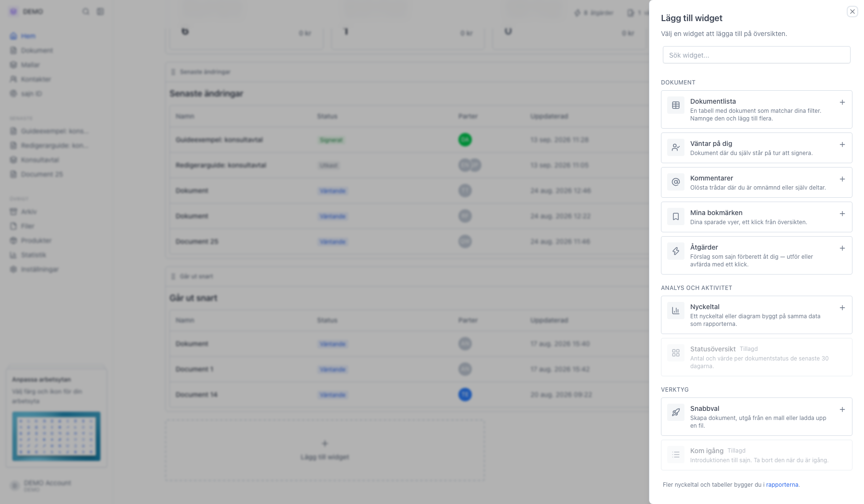Click the Mina bokmärken bookmark icon
Image resolution: width=864 pixels, height=504 pixels.
tap(676, 216)
